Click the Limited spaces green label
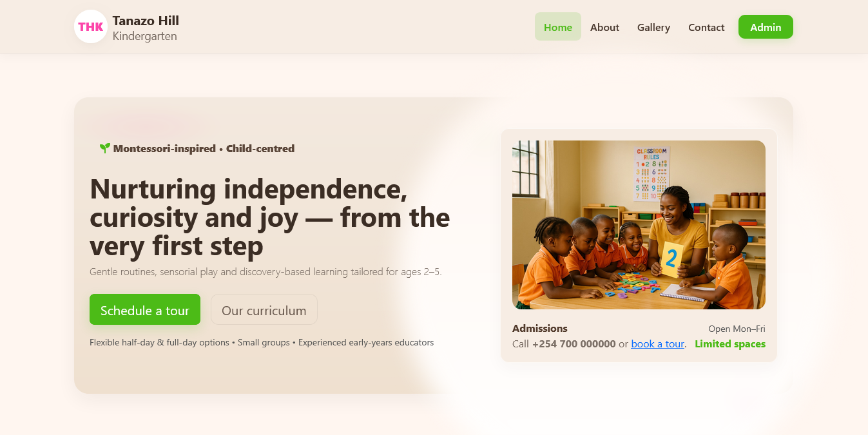This screenshot has height=435, width=868. (x=730, y=344)
